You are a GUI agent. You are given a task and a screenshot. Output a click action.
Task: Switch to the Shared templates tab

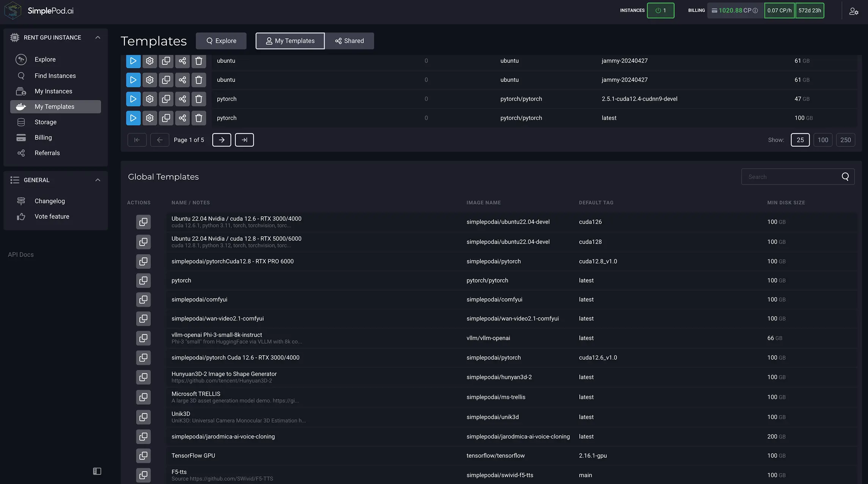coord(349,41)
